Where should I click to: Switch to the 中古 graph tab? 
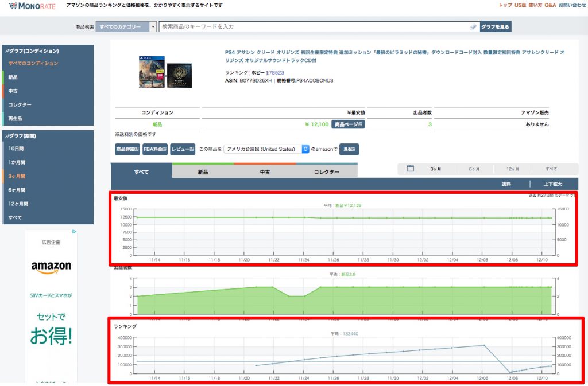(x=265, y=172)
